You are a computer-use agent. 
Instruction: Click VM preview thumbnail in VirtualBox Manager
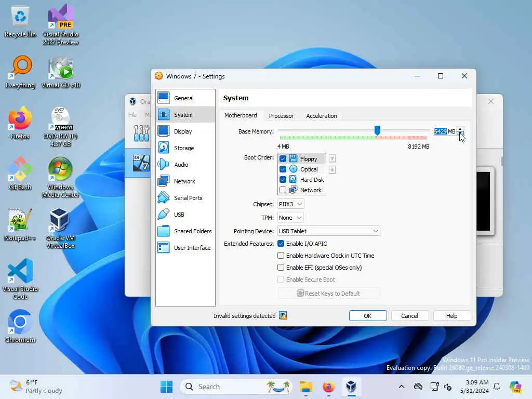[485, 201]
